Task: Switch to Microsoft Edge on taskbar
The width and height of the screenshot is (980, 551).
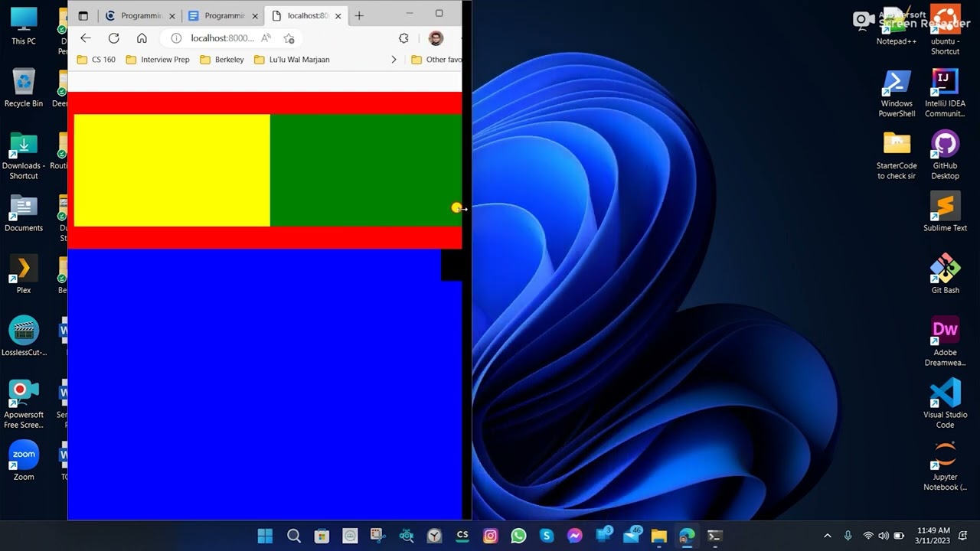Action: pyautogui.click(x=688, y=536)
